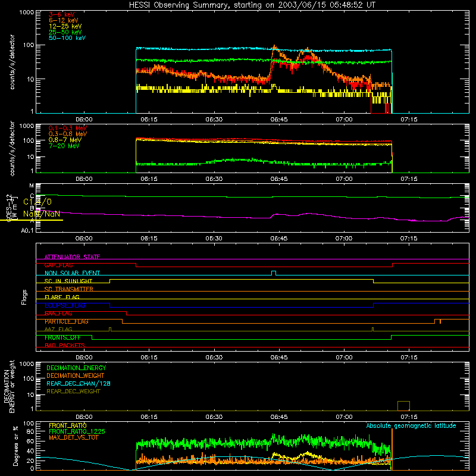
Task: Select the 12-25 keV legend label
Action: 65,26
